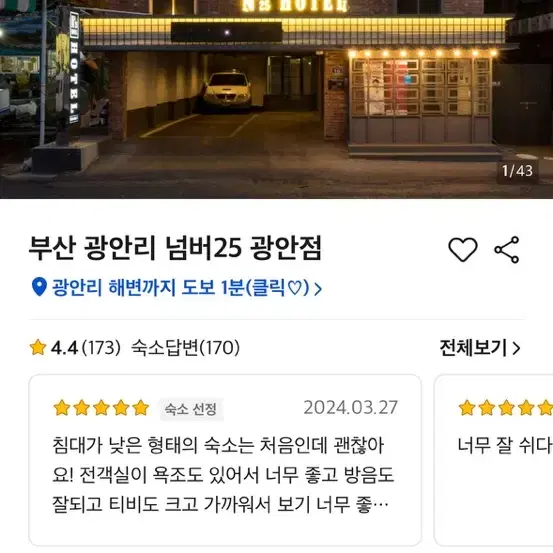553x553 pixels.
Task: Click the 2024.03.27 review date
Action: tap(351, 408)
